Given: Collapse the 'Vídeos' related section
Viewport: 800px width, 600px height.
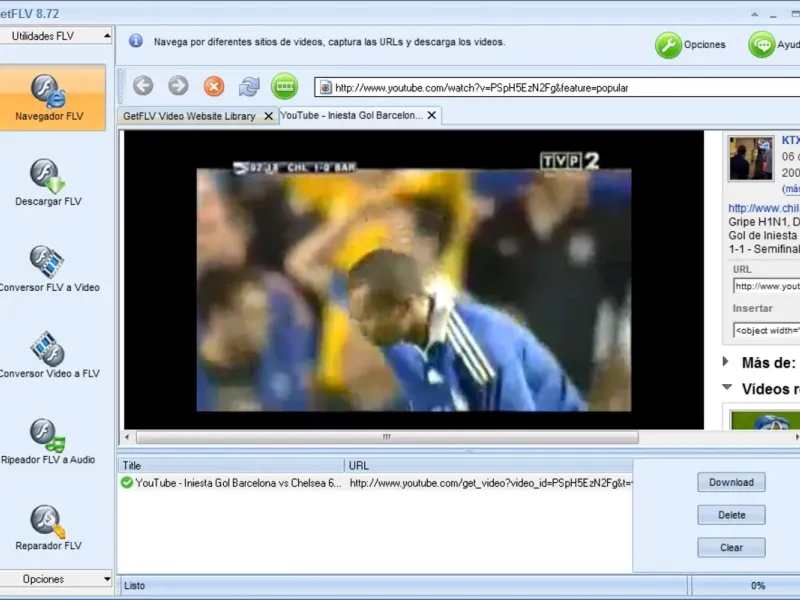Looking at the screenshot, I should click(727, 387).
